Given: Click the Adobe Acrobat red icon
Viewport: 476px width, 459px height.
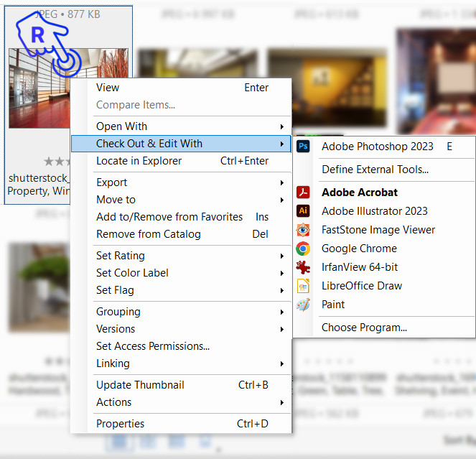Looking at the screenshot, I should (303, 193).
